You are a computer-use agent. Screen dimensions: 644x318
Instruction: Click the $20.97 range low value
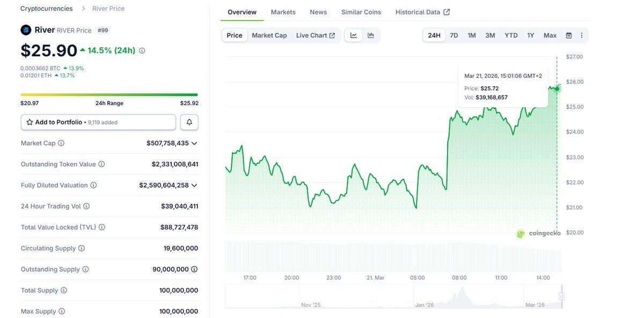coord(29,103)
